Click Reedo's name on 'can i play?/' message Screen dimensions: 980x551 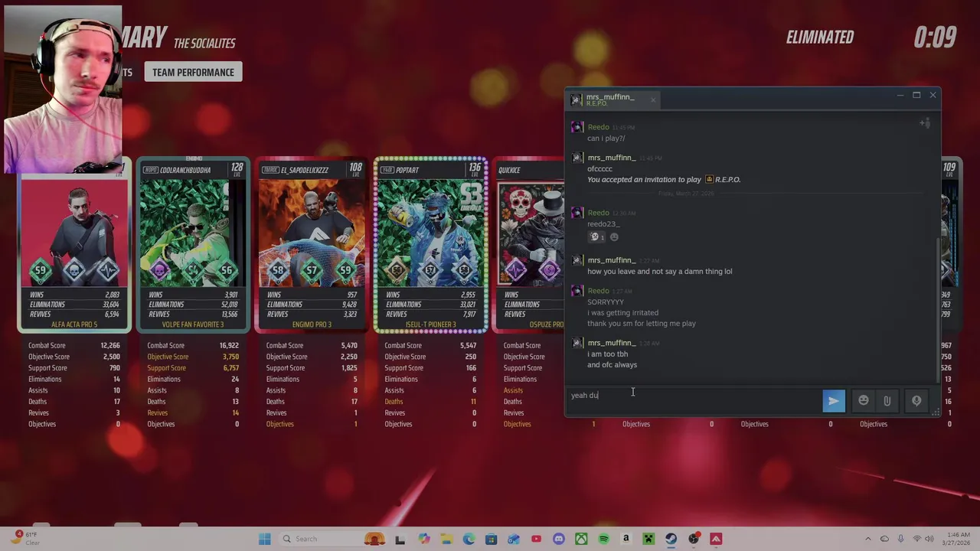coord(598,127)
